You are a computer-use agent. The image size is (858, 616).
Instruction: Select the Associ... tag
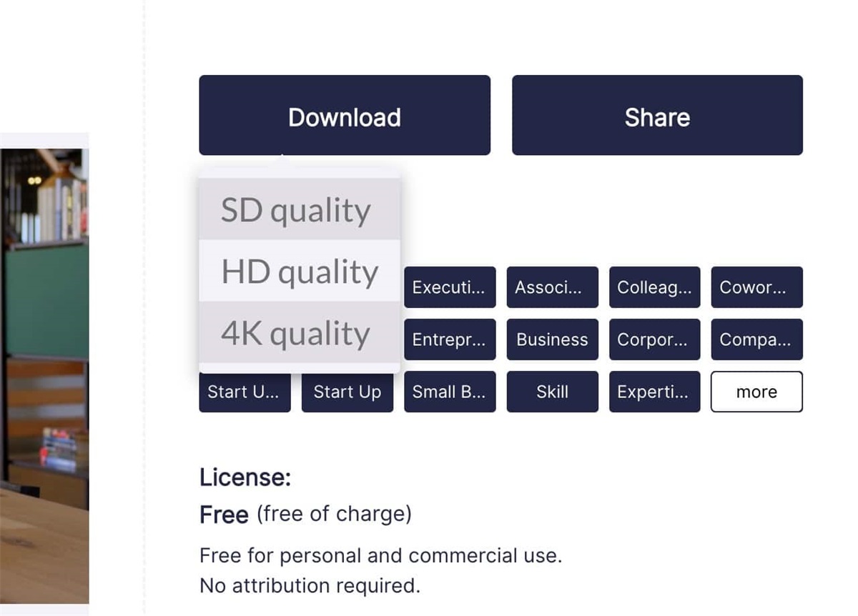553,287
